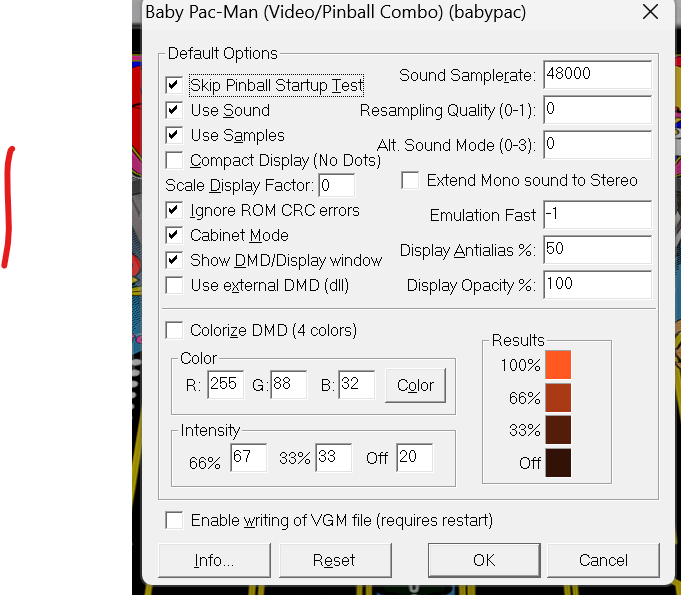This screenshot has height=595, width=681.
Task: Click the green G value field
Action: point(288,384)
